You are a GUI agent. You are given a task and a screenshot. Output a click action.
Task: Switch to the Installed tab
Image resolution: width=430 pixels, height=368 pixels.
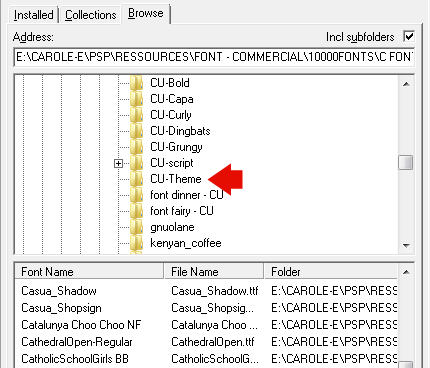[33, 15]
